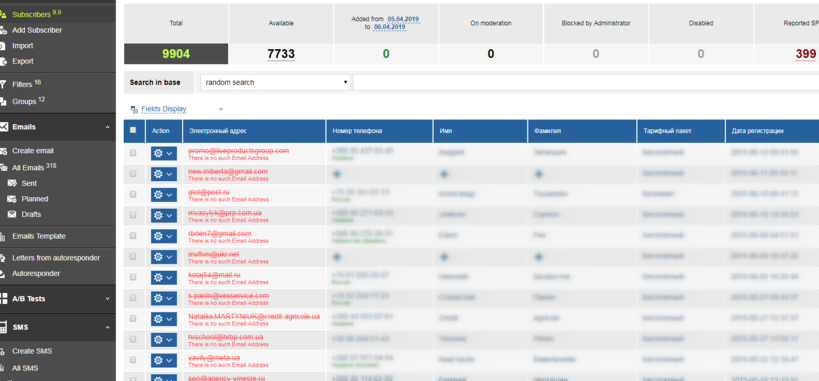The width and height of the screenshot is (819, 381).
Task: Click the Planned mail icon
Action: tap(11, 199)
